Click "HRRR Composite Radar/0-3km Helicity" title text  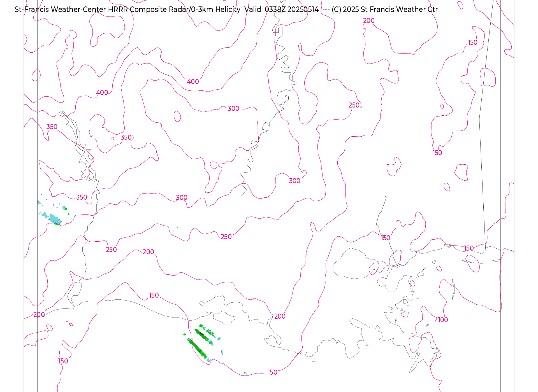174,10
